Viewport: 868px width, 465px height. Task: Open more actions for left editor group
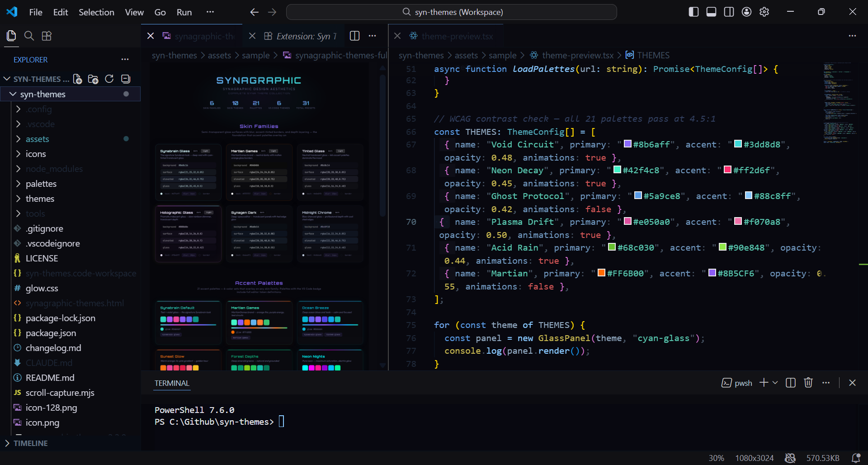[x=373, y=36]
